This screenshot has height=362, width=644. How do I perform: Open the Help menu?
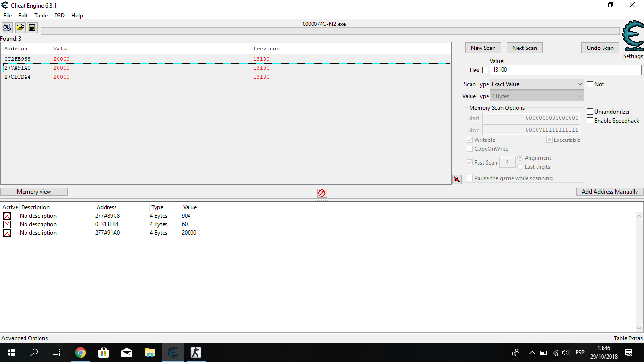[x=77, y=16]
